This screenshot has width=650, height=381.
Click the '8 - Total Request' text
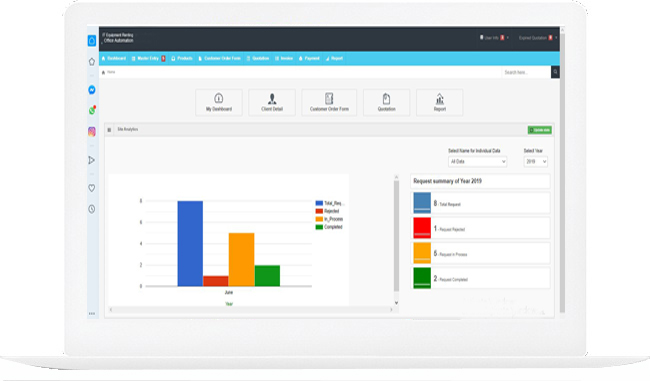point(447,204)
